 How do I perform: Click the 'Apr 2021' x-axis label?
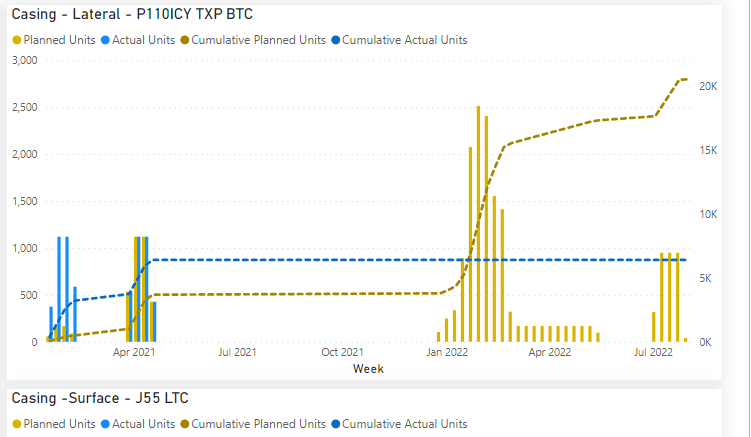point(134,352)
